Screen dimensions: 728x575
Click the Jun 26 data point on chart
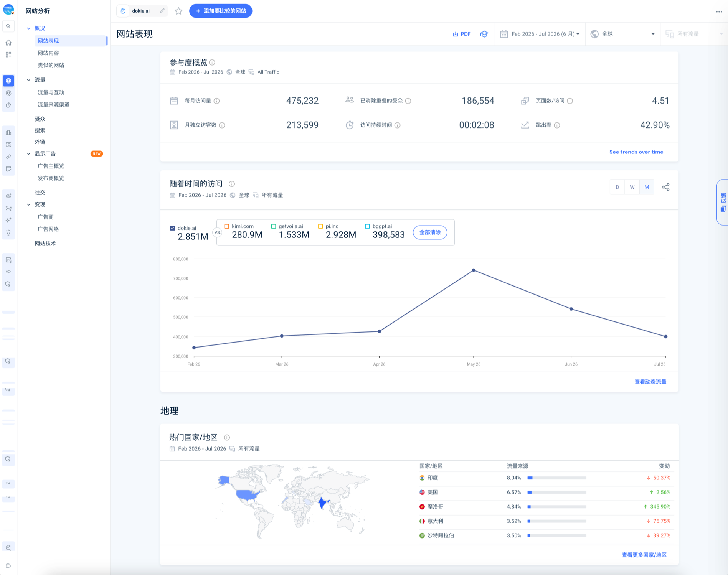571,309
